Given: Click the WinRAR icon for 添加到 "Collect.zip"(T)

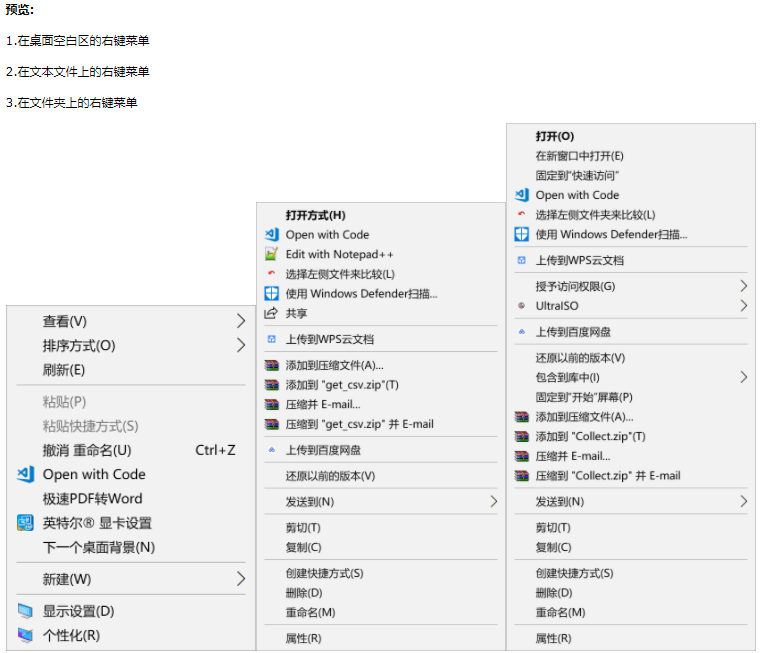Looking at the screenshot, I should tap(522, 436).
